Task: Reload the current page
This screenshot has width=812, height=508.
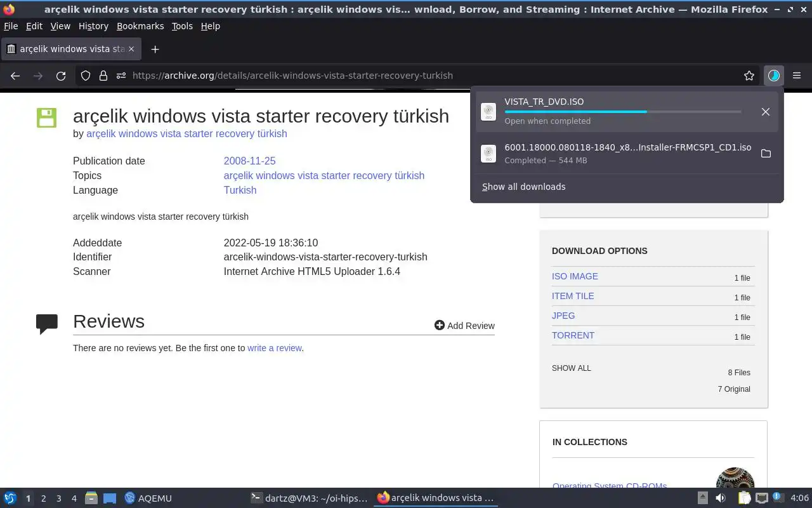Action: [x=61, y=76]
